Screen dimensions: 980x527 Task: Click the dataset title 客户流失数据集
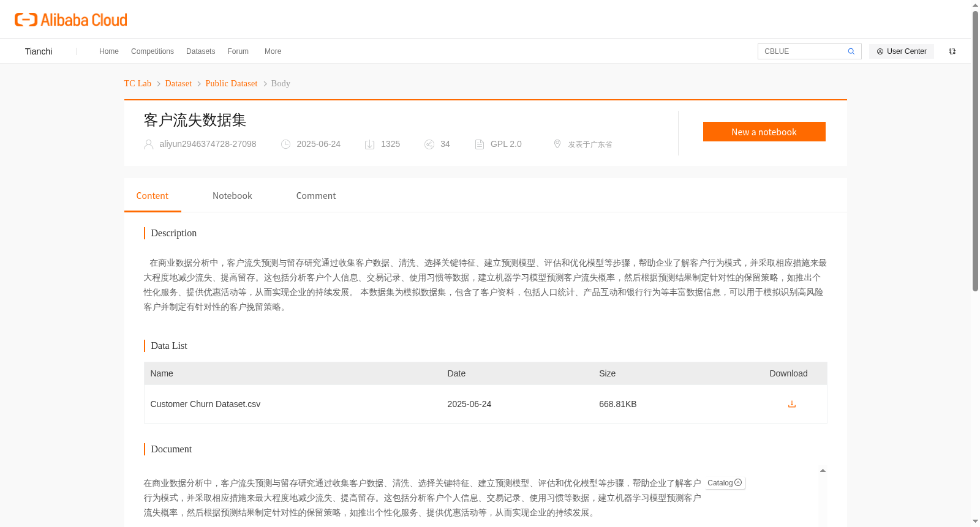[x=195, y=120]
